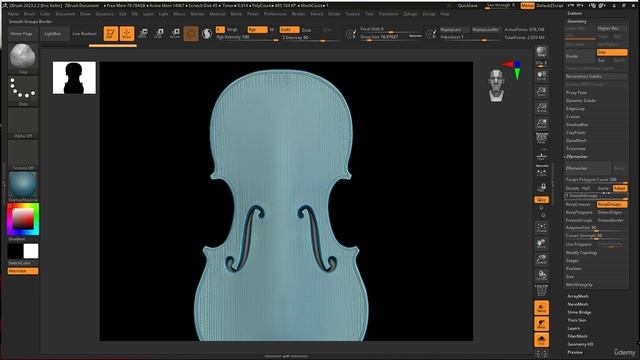Select the Rotate transform icon
Screen dimensions: 640x360
[x=175, y=33]
